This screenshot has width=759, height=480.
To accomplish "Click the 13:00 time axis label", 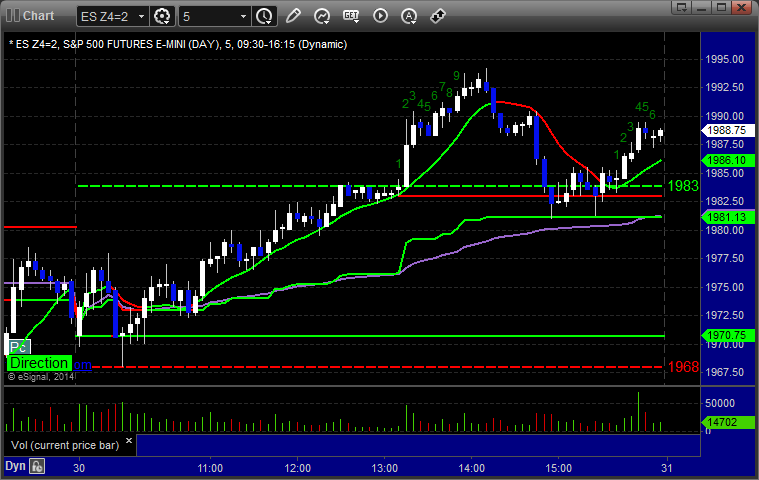I will (x=384, y=468).
